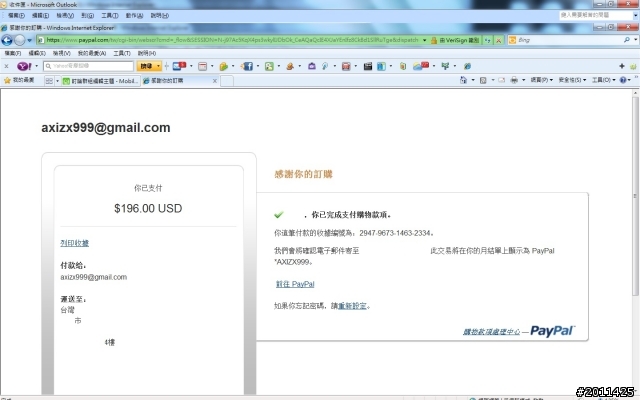This screenshot has height=400, width=640.
Task: Click the Read mail icon in command bar
Action: (x=502, y=80)
